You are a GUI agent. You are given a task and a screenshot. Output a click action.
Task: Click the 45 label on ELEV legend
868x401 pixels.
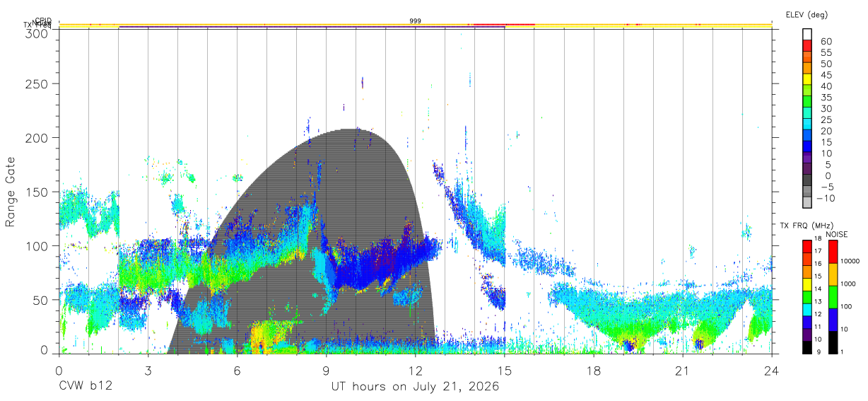[826, 75]
